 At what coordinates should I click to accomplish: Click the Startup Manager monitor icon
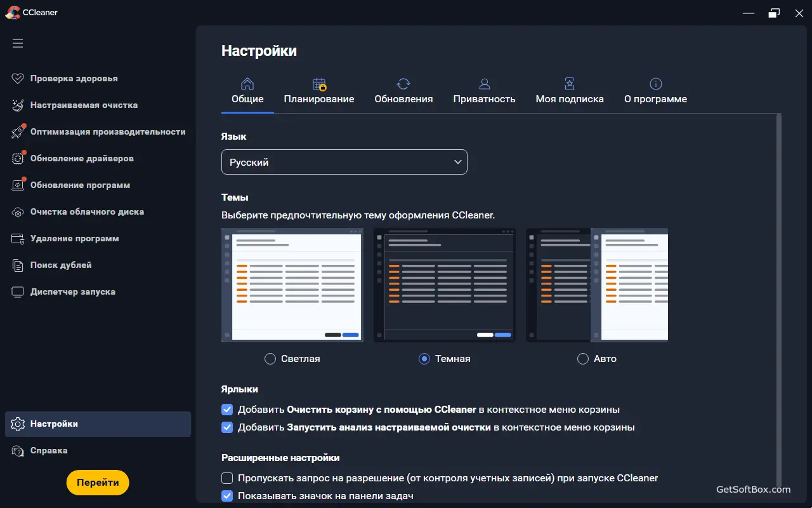tap(18, 292)
